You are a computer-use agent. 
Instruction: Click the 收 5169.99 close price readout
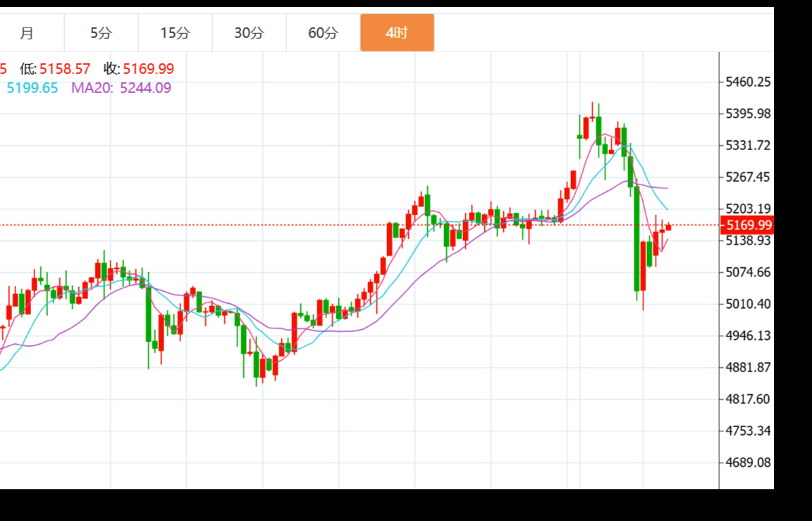(x=139, y=69)
